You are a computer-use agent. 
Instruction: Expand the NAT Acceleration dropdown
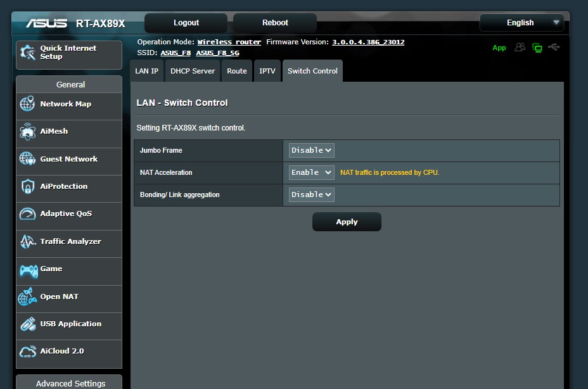pyautogui.click(x=311, y=172)
